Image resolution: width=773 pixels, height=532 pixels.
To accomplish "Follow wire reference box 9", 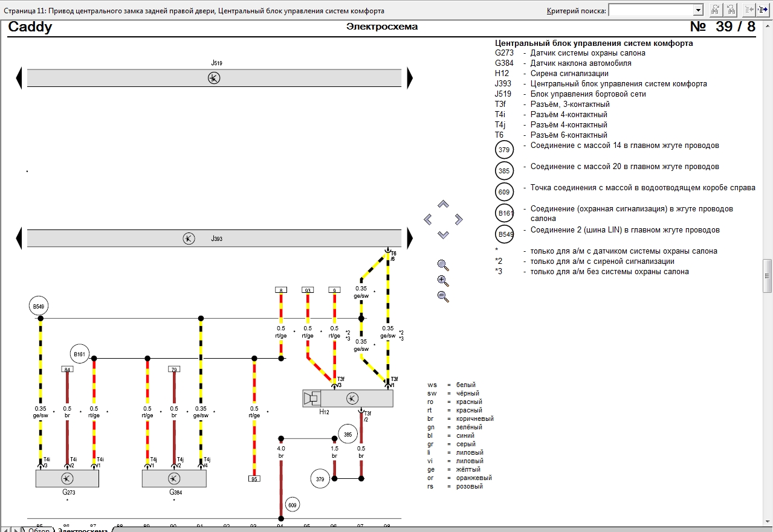I will click(x=334, y=290).
